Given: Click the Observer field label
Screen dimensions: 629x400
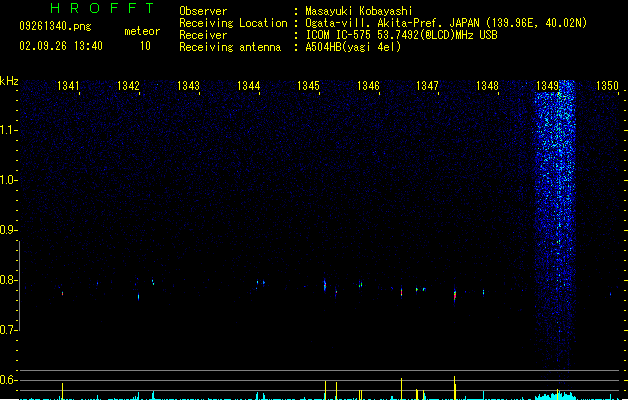Looking at the screenshot, I should pyautogui.click(x=203, y=11).
